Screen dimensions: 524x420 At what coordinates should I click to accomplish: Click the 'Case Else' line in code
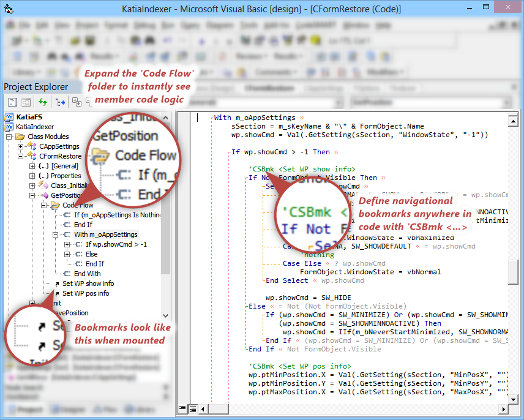pos(302,264)
